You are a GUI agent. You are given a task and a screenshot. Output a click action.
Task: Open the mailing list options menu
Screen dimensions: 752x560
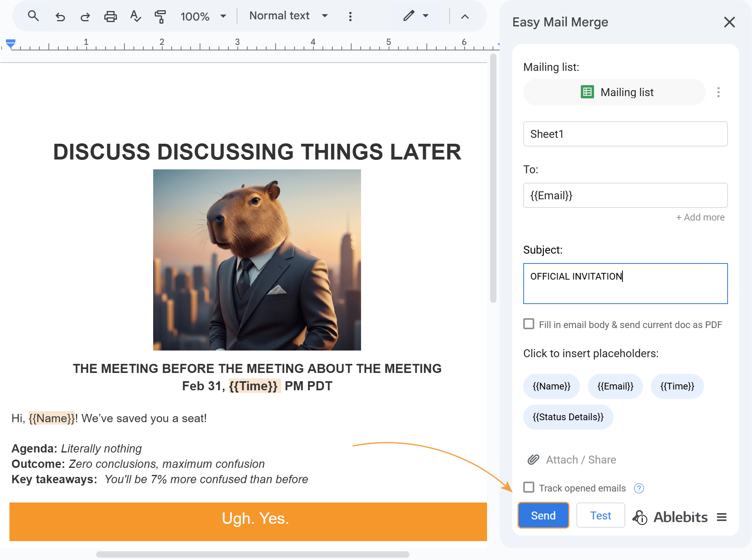[719, 92]
